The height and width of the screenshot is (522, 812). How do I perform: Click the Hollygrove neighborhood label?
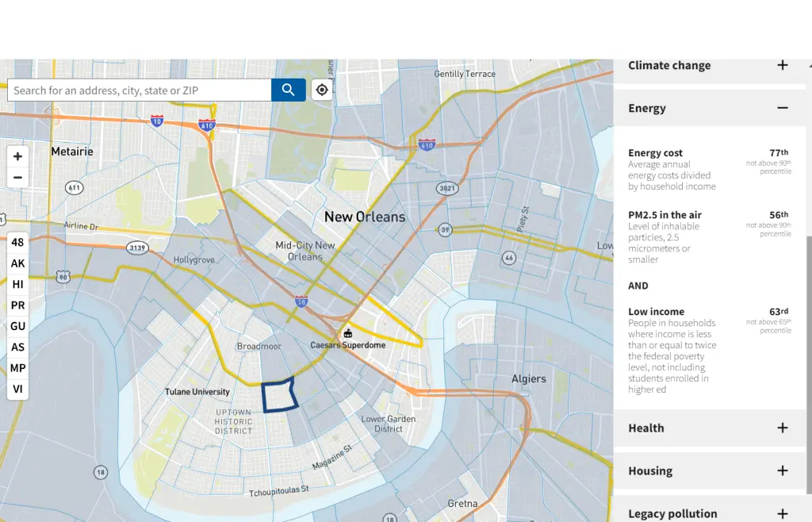coord(193,259)
